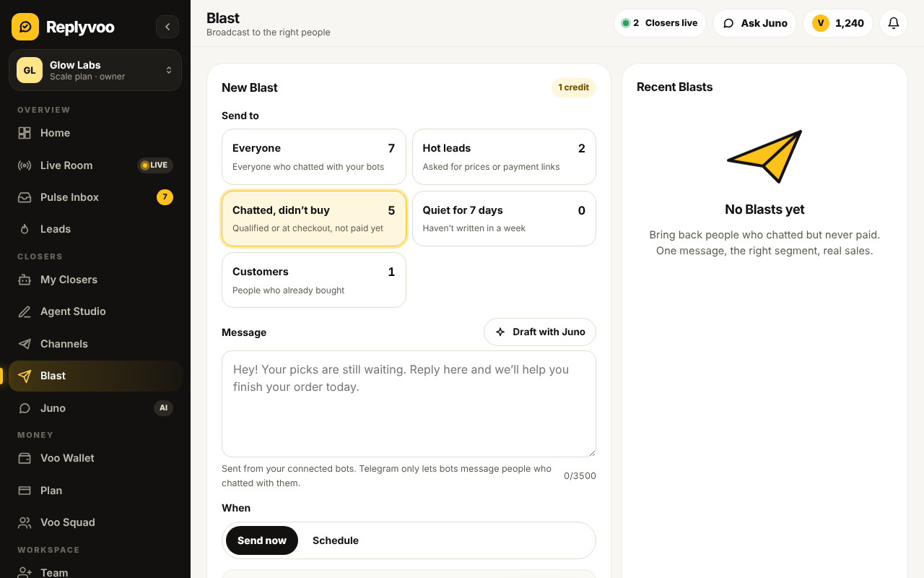
Task: Click the 1,240 Voo credits balance
Action: tap(838, 23)
